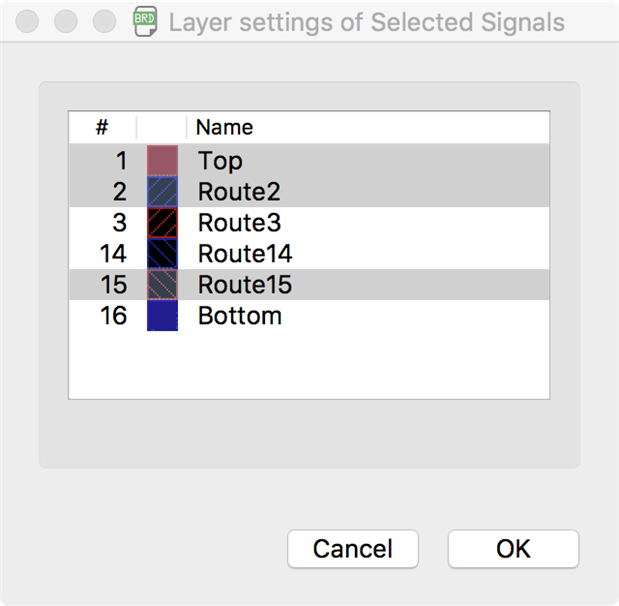619x606 pixels.
Task: Click the Route14 layer color swatch
Action: point(162,253)
